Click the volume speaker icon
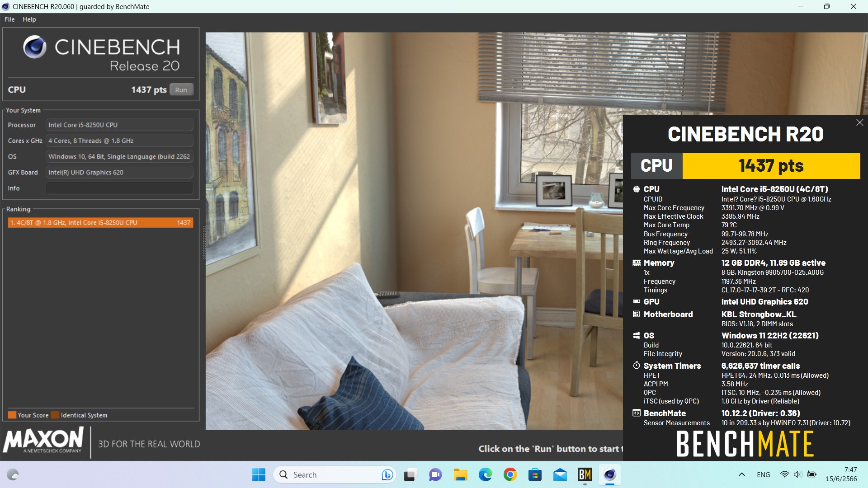Viewport: 868px width, 488px height. click(x=797, y=474)
